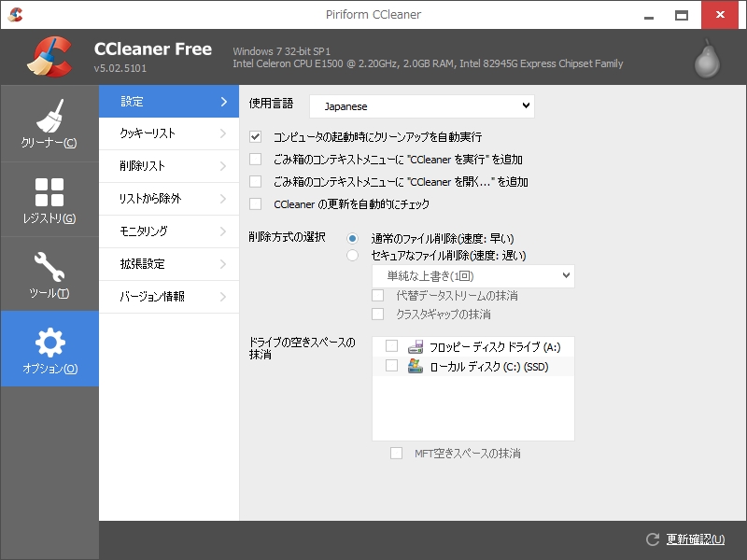
Task: Open the モニタリング settings tab
Action: tap(168, 231)
